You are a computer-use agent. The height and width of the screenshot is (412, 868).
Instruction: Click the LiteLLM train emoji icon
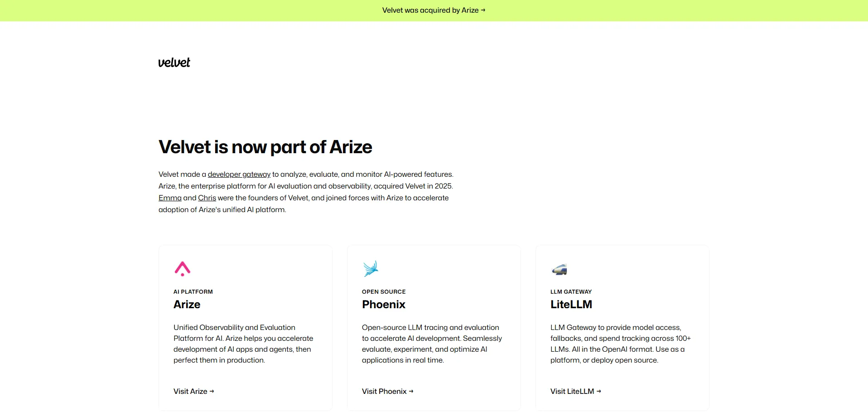[559, 269]
